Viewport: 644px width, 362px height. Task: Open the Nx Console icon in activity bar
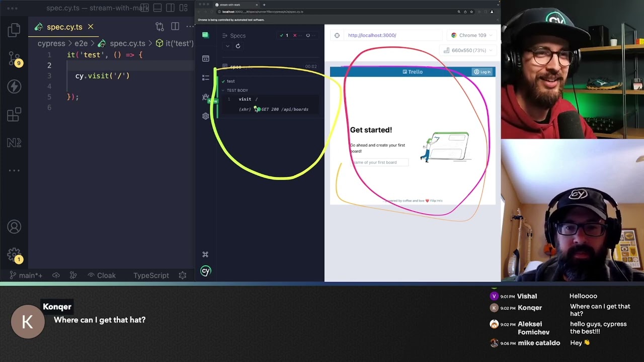tap(14, 143)
